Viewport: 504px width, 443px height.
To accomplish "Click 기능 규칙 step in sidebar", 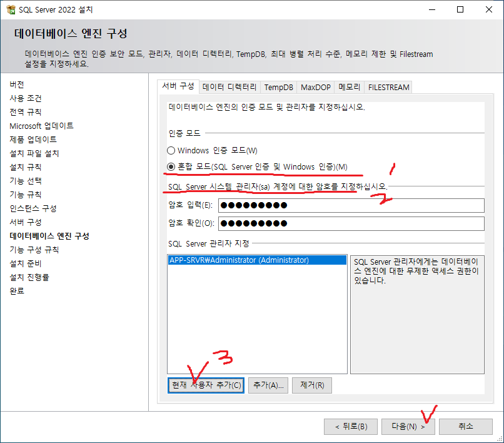I will [x=26, y=195].
